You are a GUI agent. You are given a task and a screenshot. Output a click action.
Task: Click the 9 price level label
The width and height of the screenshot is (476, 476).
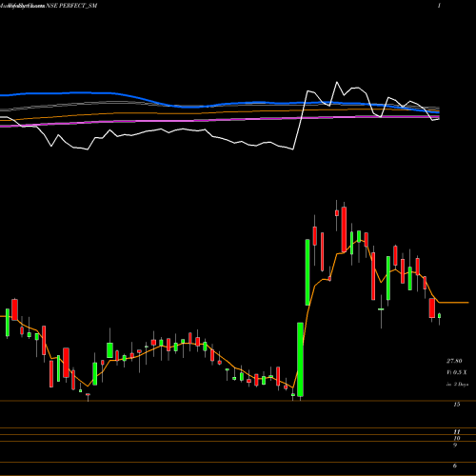coord(455,445)
